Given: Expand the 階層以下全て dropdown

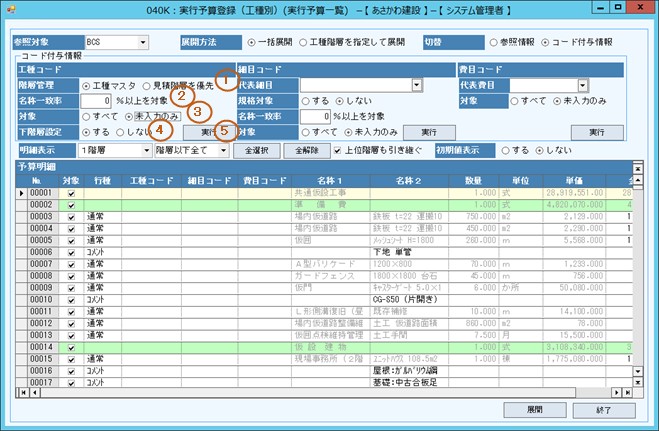Looking at the screenshot, I should [x=226, y=149].
